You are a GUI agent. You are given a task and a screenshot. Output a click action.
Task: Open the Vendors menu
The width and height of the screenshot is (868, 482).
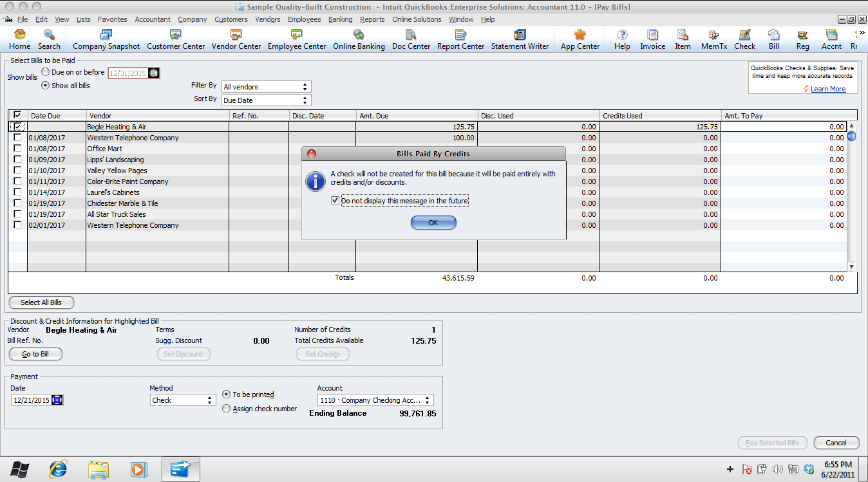tap(268, 19)
